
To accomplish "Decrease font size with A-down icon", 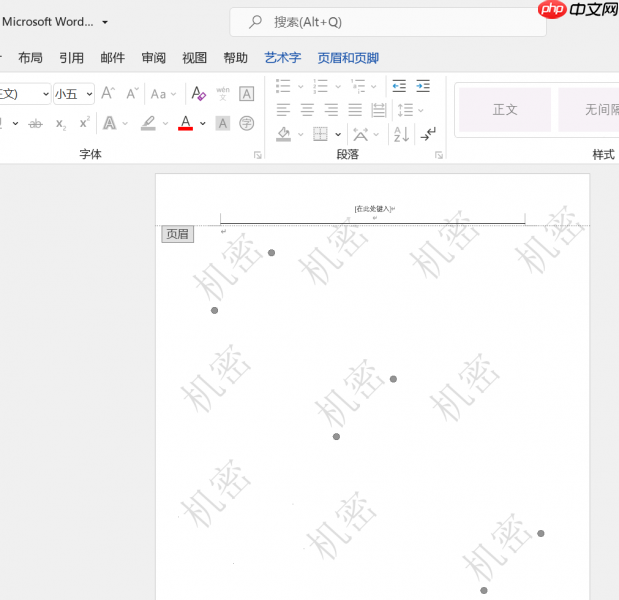I will pyautogui.click(x=132, y=94).
